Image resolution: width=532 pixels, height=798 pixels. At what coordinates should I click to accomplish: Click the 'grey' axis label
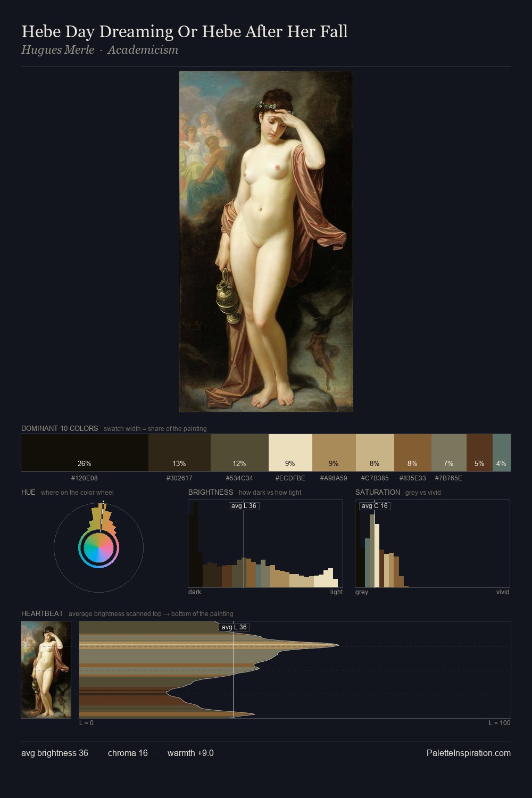[362, 592]
